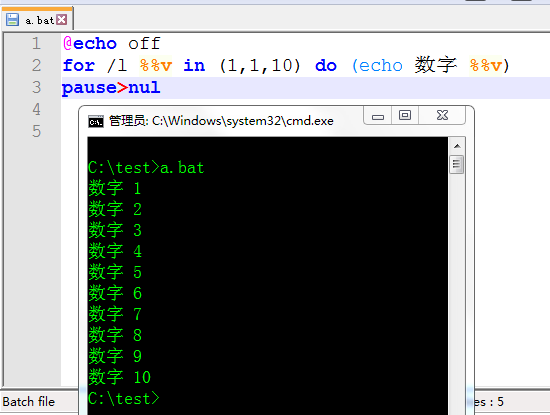Click the 'Batch file' status bar label
Screen dimensions: 550x415
point(29,402)
